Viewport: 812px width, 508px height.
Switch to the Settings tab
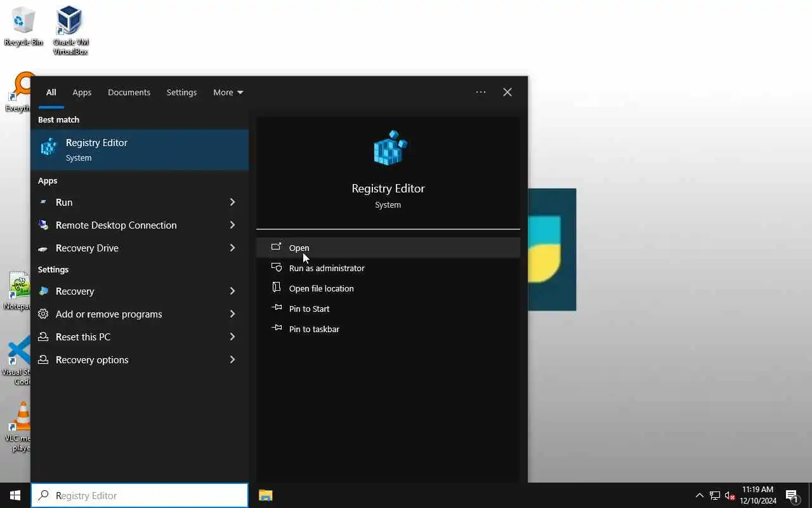click(181, 92)
